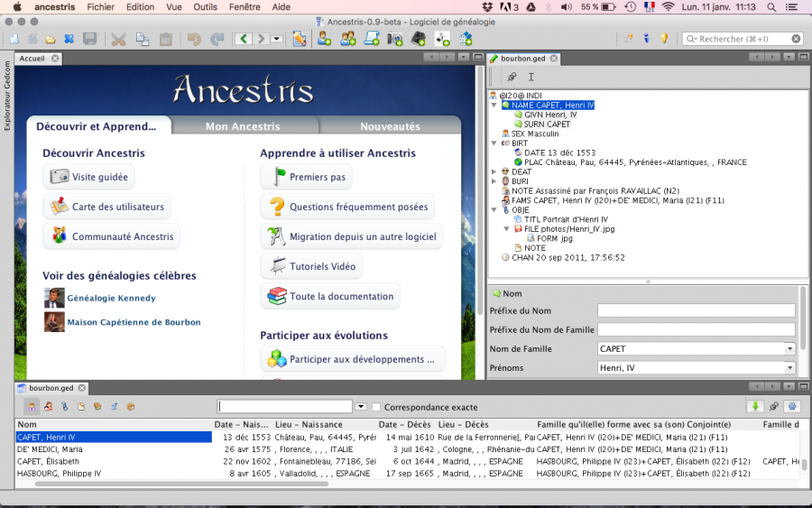Show notes in the entity table
This screenshot has height=508, width=812.
[x=81, y=407]
